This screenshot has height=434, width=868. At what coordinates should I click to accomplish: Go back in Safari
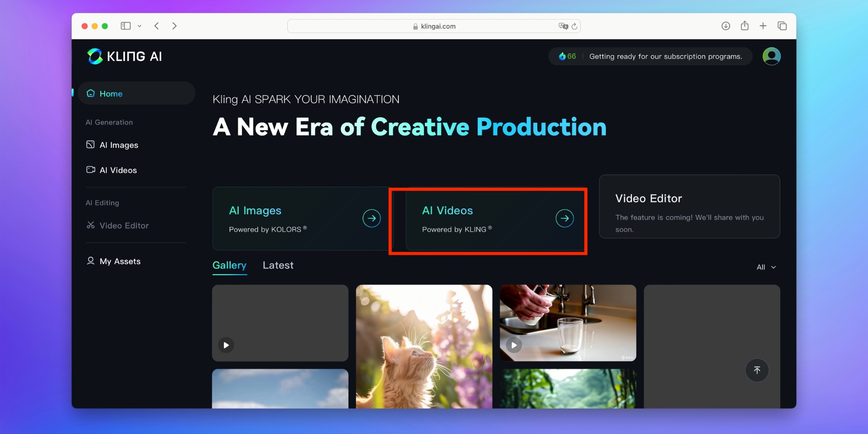pyautogui.click(x=157, y=26)
